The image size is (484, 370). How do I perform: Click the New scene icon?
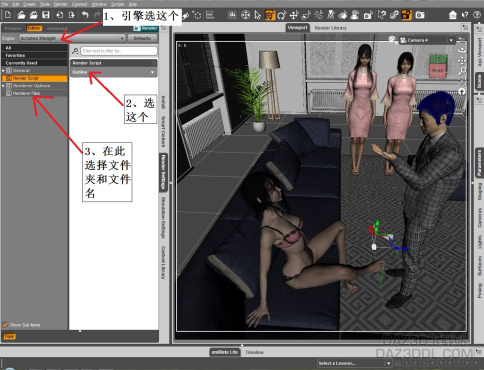pos(8,15)
